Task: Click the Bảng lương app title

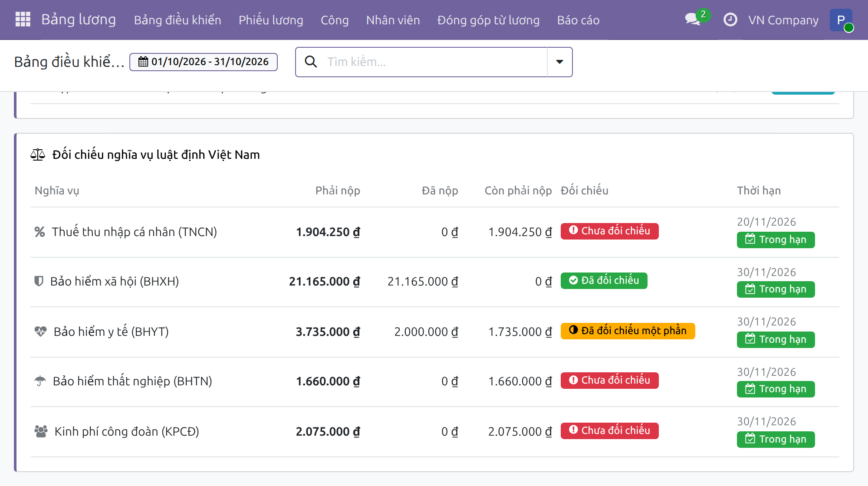Action: tap(79, 20)
